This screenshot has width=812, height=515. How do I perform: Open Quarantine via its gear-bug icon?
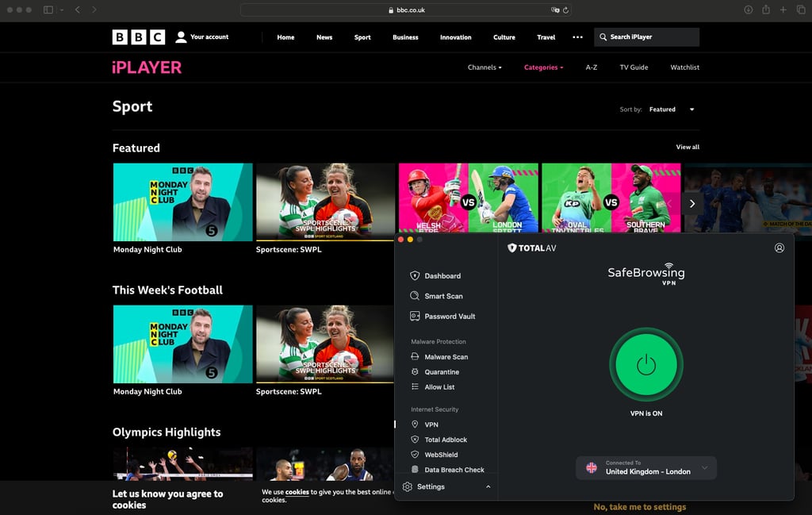pyautogui.click(x=415, y=371)
